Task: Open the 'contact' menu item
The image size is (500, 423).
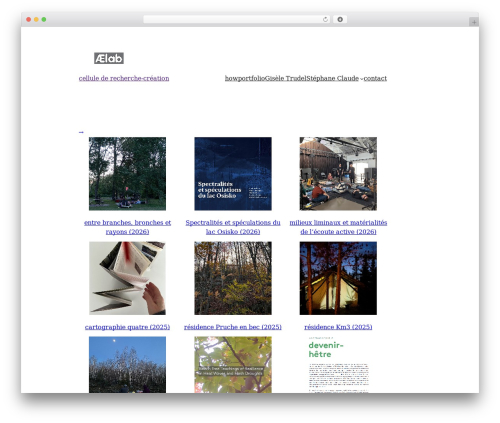Action: [375, 78]
